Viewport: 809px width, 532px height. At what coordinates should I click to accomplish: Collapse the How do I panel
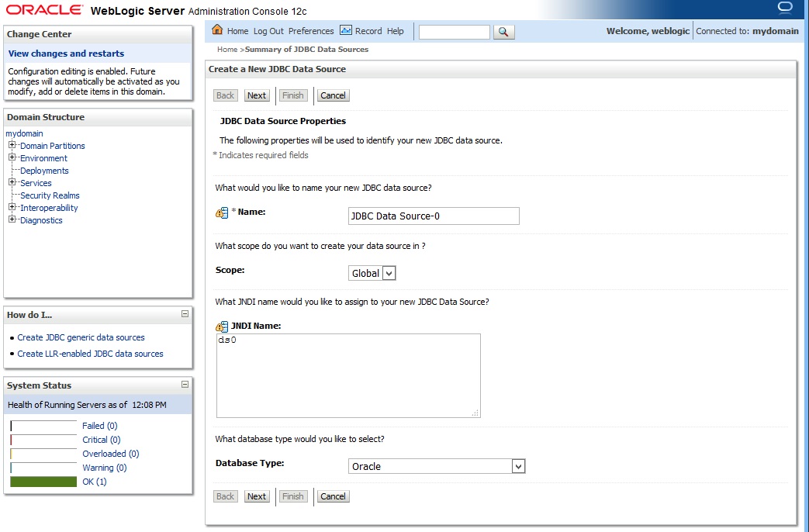click(x=185, y=314)
